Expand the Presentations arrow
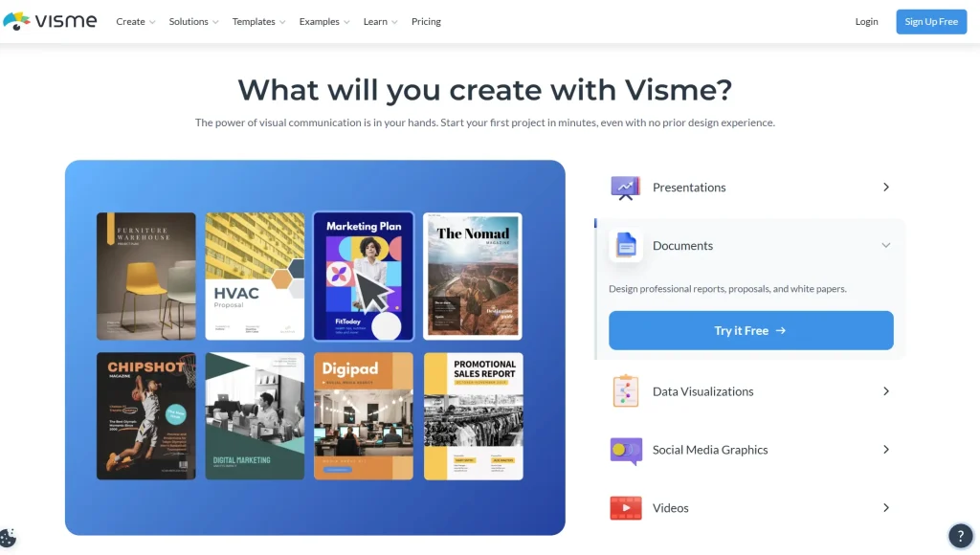This screenshot has width=980, height=555. click(x=885, y=188)
